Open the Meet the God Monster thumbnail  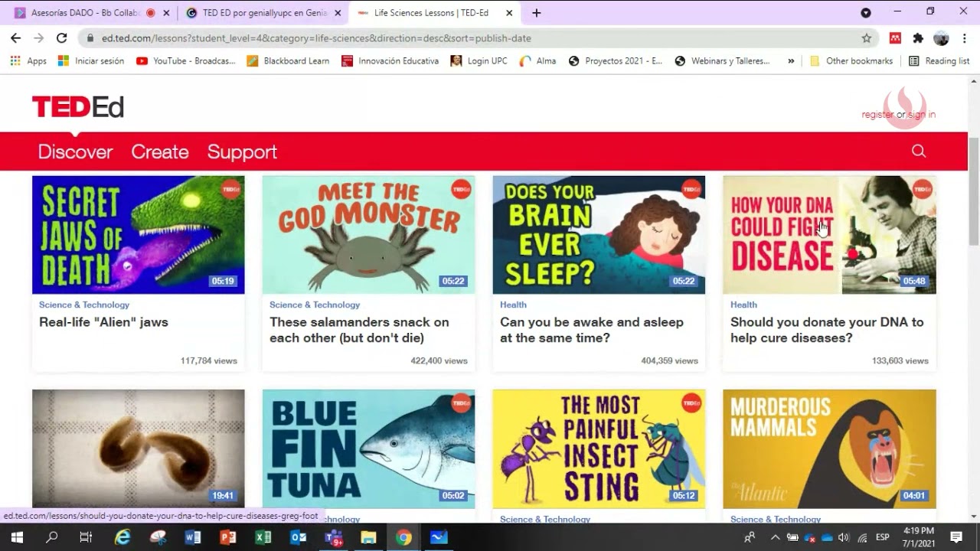coord(368,235)
